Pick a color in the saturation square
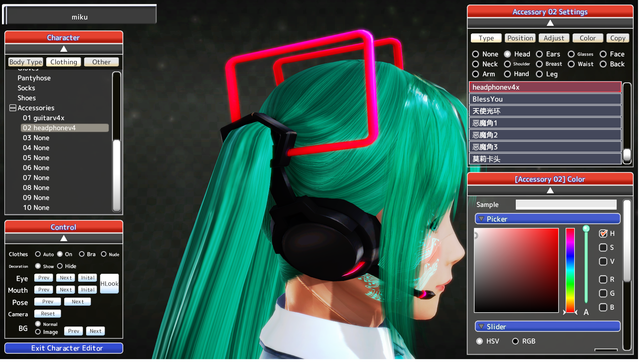Viewport: 640px width, 362px height. pos(516,270)
